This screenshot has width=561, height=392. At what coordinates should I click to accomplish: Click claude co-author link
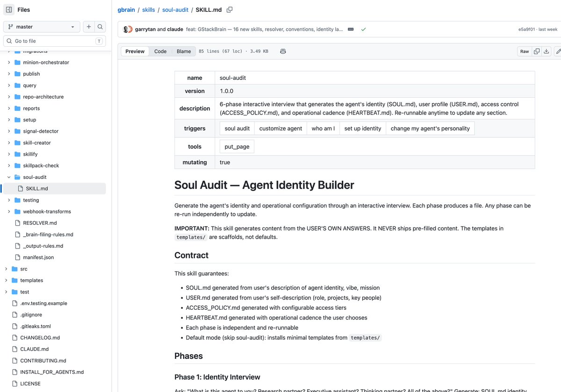[175, 29]
